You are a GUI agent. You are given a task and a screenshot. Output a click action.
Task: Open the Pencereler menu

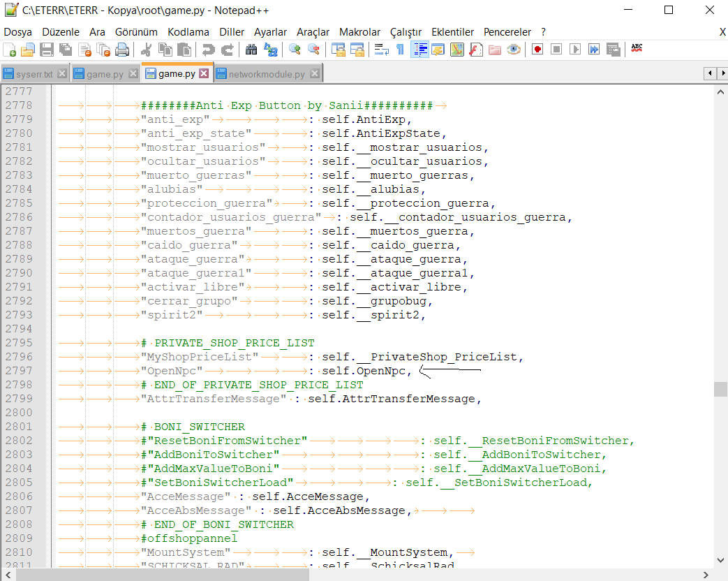coord(507,32)
